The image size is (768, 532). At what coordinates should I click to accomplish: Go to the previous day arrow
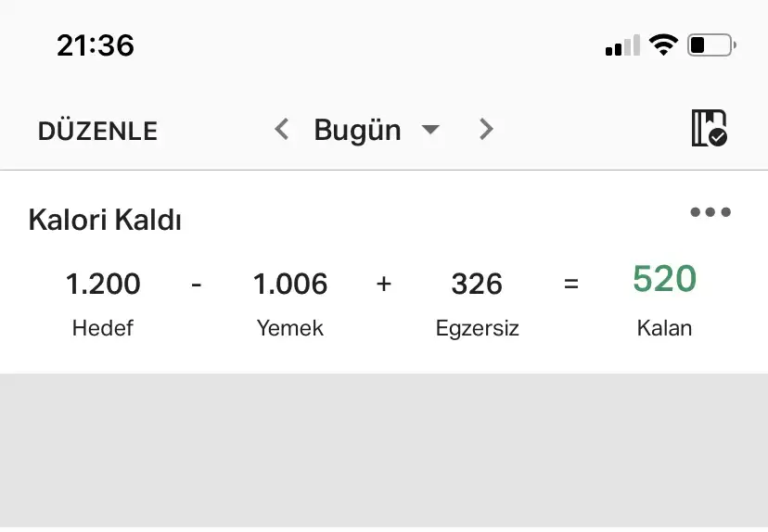pyautogui.click(x=283, y=130)
